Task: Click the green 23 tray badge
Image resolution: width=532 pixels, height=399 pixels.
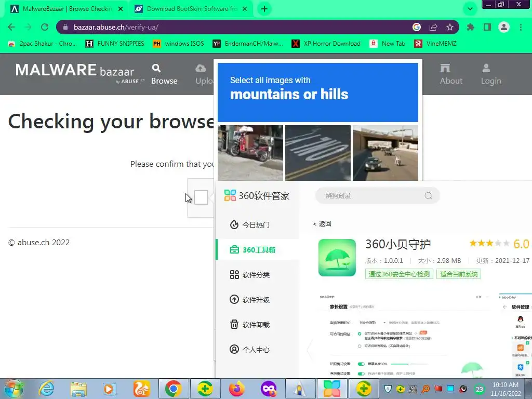Action: tap(479, 389)
